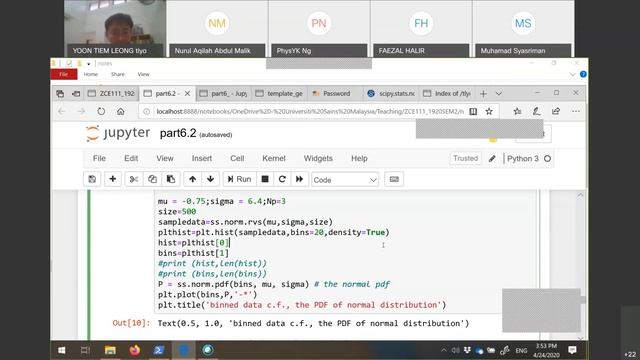
Task: Click the Jupyter logo
Action: click(x=118, y=133)
